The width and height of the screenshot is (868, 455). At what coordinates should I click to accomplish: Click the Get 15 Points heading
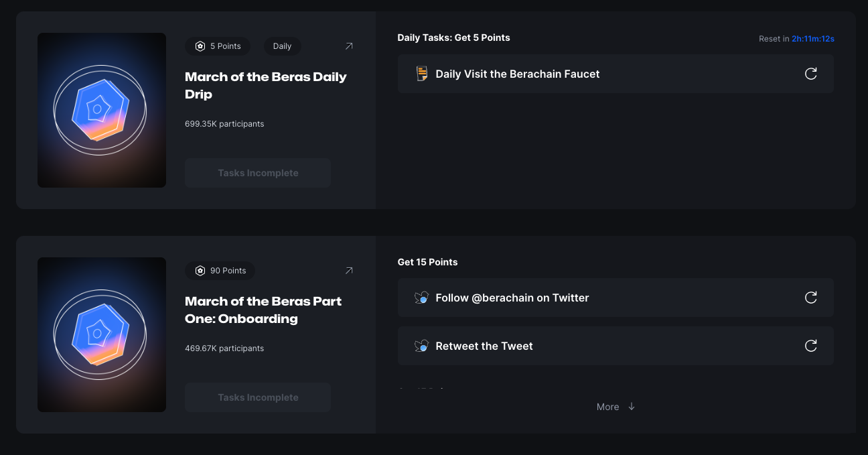tap(427, 262)
